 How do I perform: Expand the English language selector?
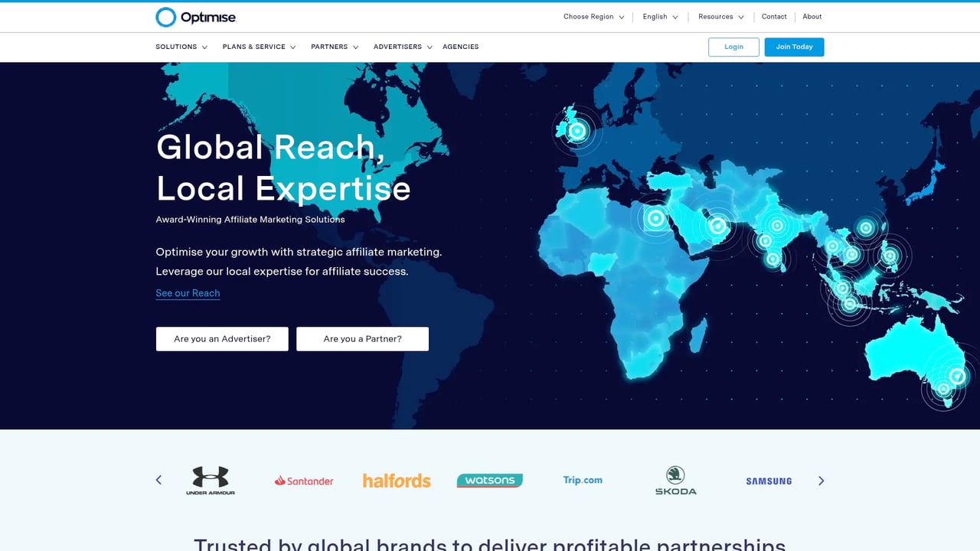(x=659, y=16)
